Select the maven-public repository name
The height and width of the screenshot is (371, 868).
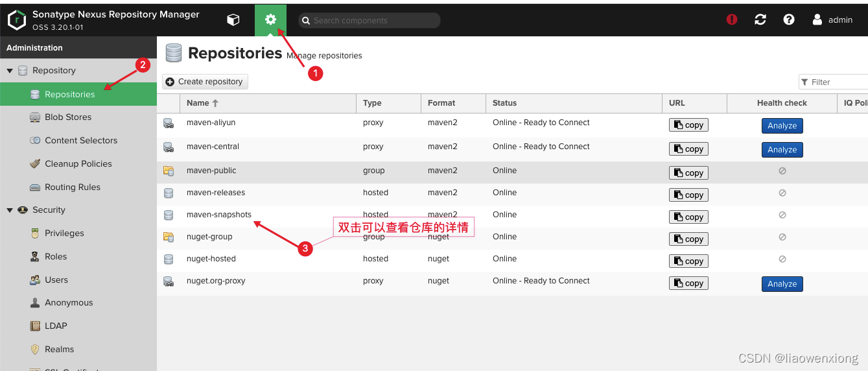pos(211,171)
